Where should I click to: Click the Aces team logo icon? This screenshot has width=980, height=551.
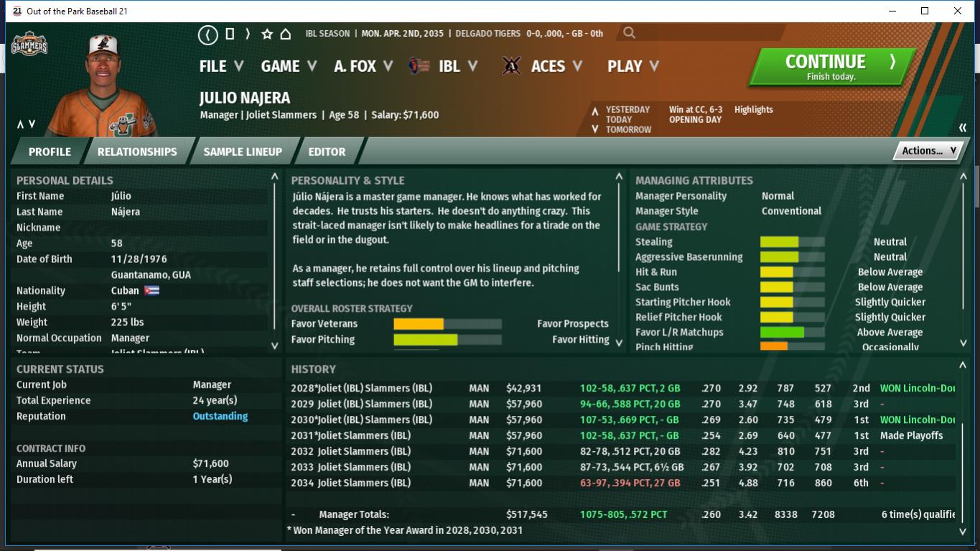click(x=511, y=66)
